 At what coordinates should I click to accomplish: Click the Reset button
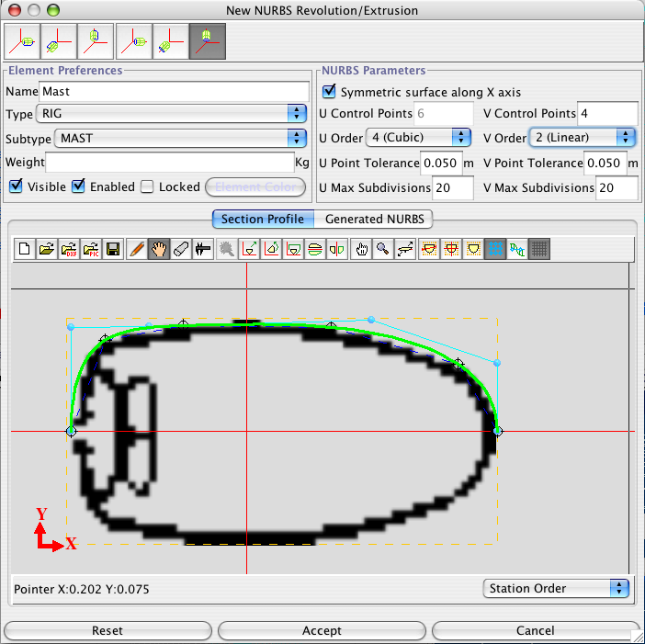(107, 631)
